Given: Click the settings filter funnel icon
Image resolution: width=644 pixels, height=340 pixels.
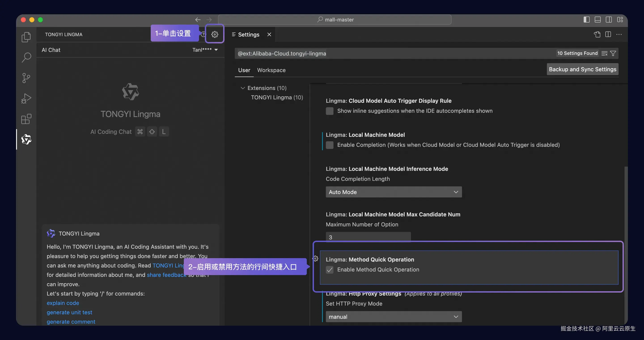Looking at the screenshot, I should click(x=613, y=53).
